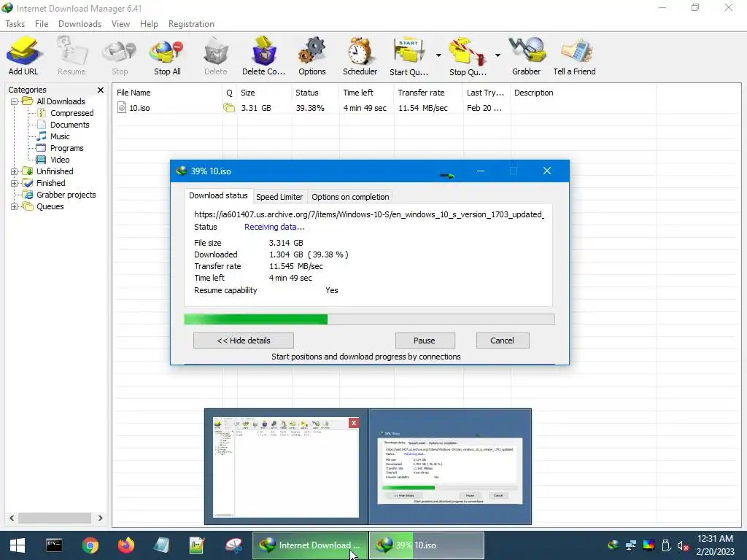Click the 39% 10.iso taskbar button
Screen dimensions: 747x560
(427, 545)
